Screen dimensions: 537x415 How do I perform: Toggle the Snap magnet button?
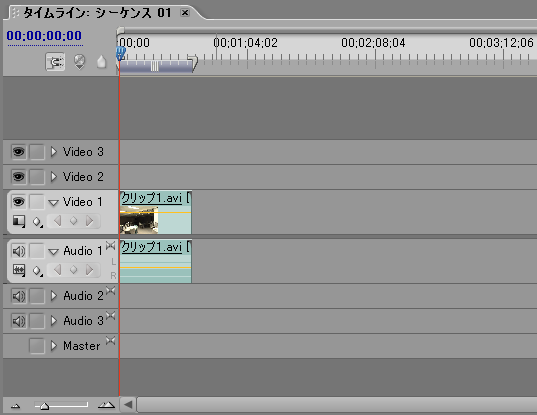point(55,62)
